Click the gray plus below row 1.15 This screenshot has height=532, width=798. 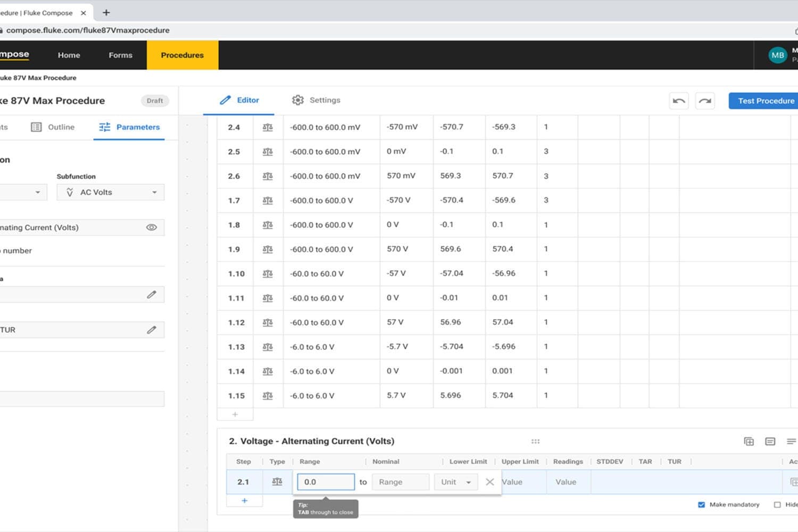coord(235,414)
